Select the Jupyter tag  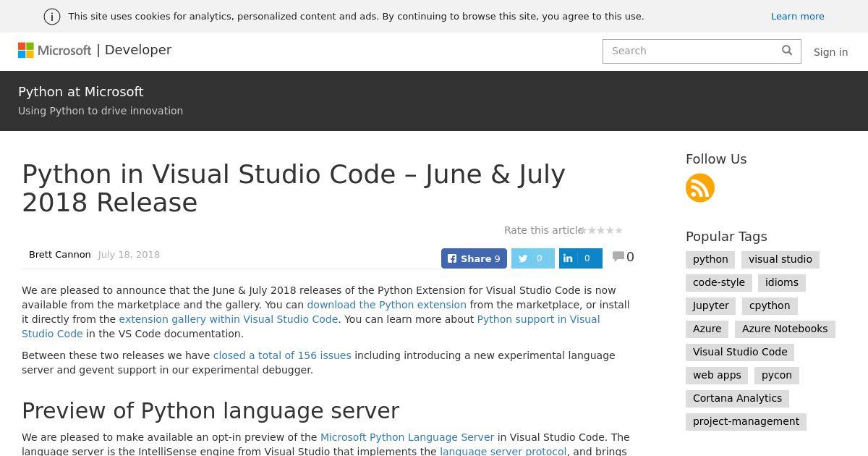coord(711,306)
